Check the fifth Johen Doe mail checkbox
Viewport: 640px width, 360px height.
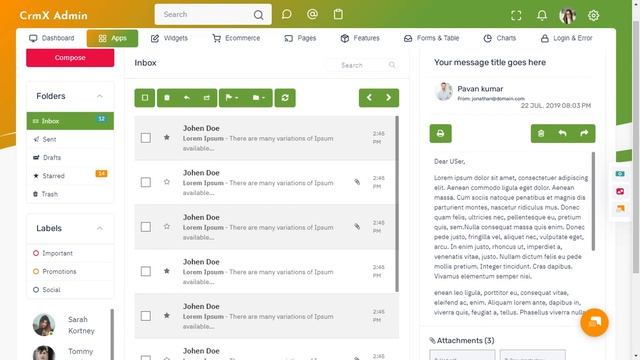click(x=146, y=316)
